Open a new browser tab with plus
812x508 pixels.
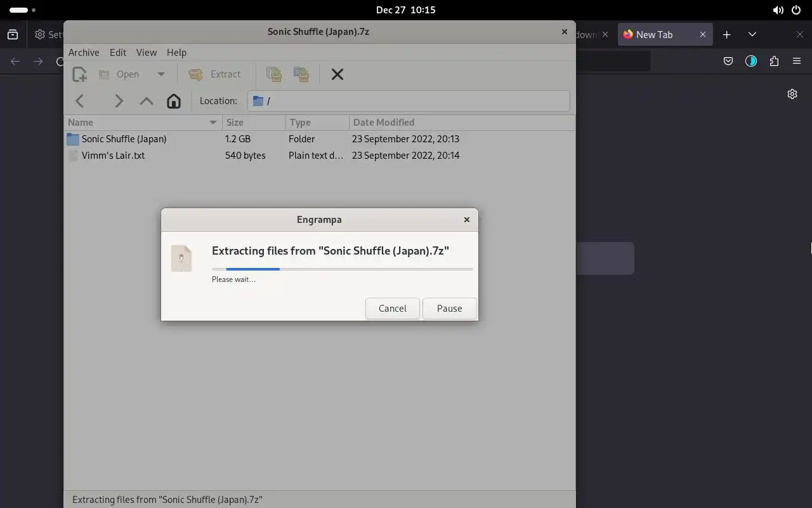[726, 34]
